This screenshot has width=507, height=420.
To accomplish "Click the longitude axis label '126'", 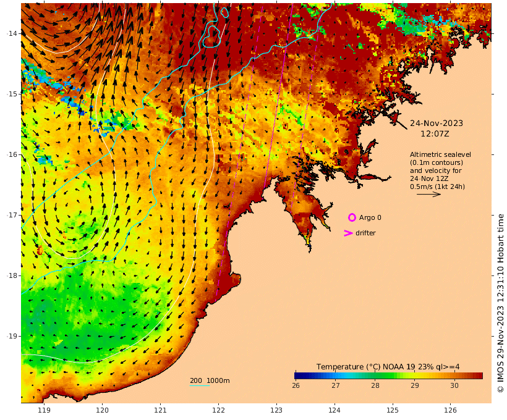I will 450,410.
